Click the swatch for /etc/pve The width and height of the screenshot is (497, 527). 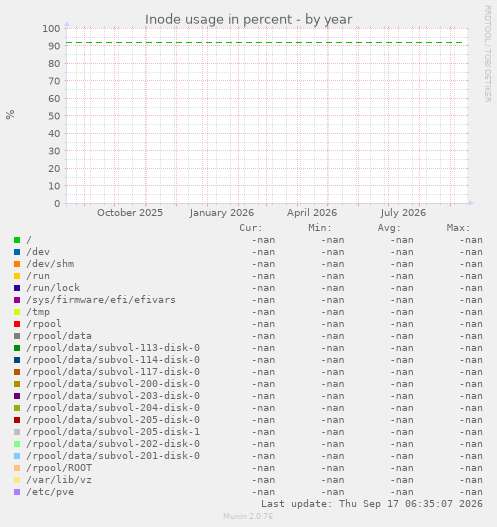coord(17,492)
